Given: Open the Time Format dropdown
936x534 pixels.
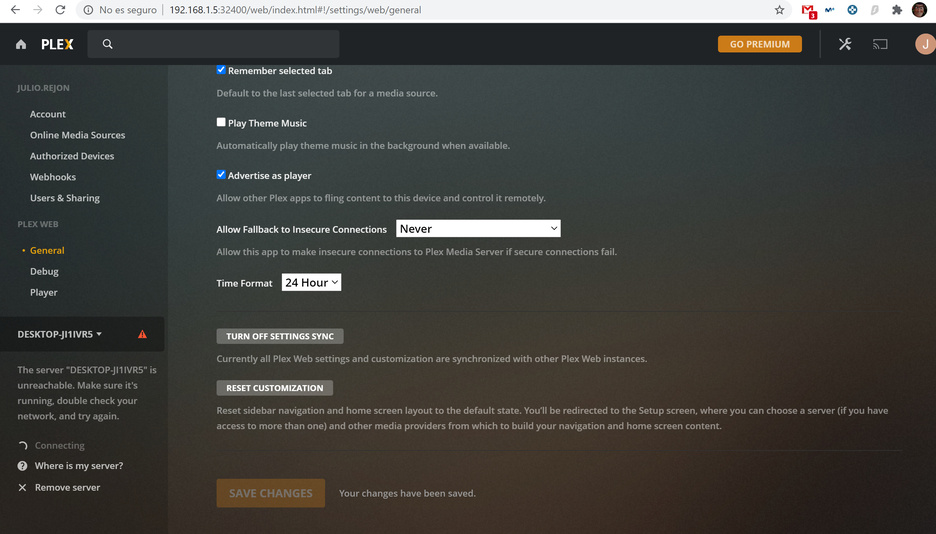Looking at the screenshot, I should click(311, 282).
